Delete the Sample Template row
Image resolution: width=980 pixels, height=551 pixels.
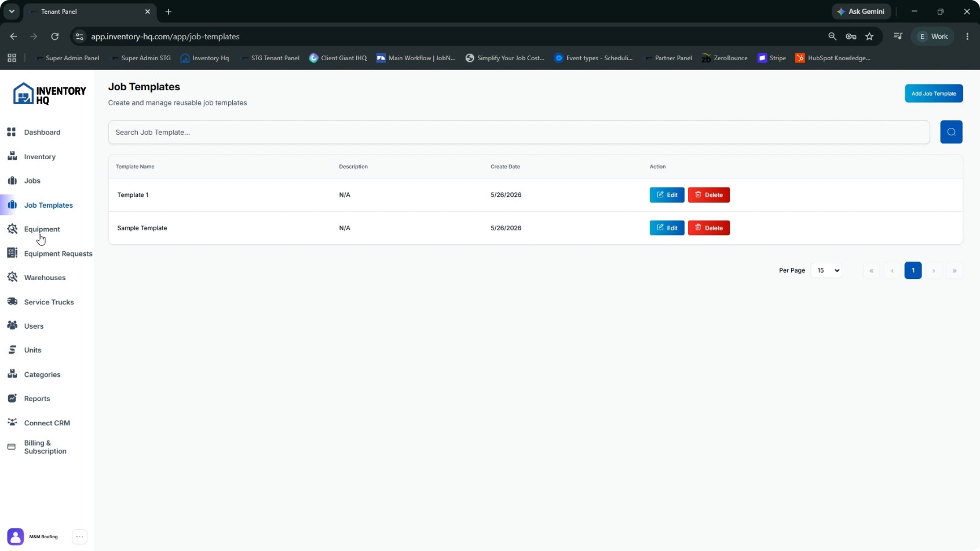[x=708, y=228]
